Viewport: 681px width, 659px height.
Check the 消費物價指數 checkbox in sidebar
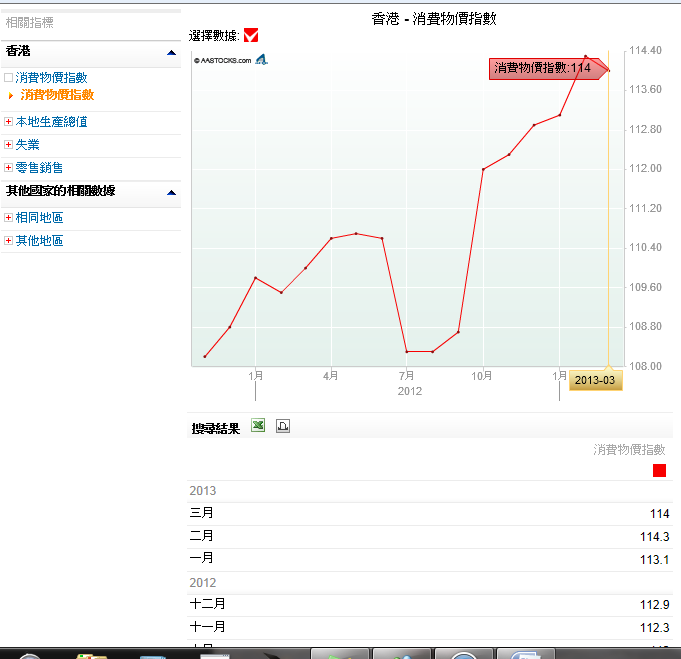point(8,78)
